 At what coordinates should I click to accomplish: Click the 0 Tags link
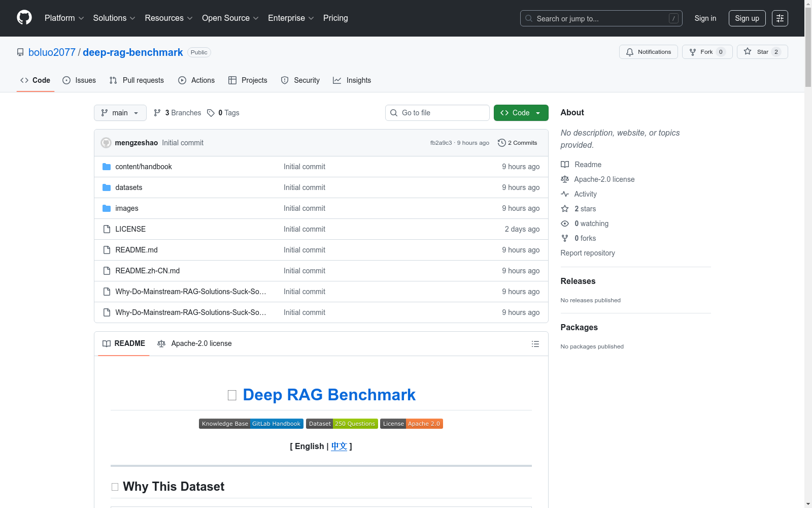coord(223,113)
